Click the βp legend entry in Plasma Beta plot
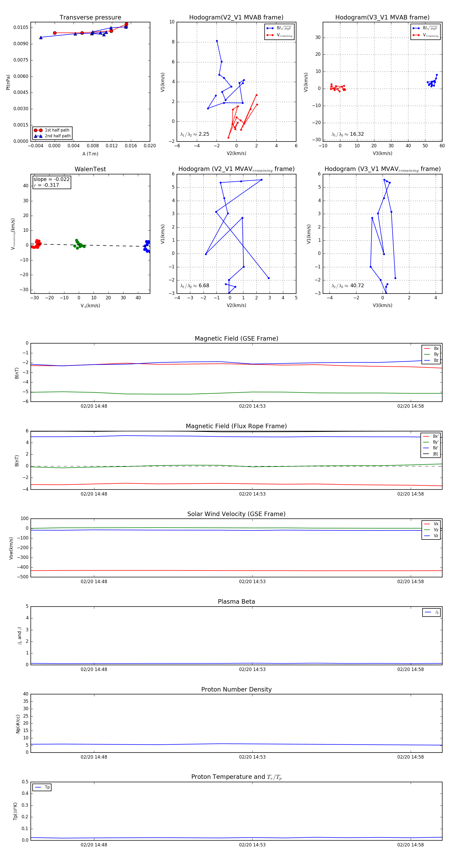Screen dimensions: 473x868 (431, 612)
